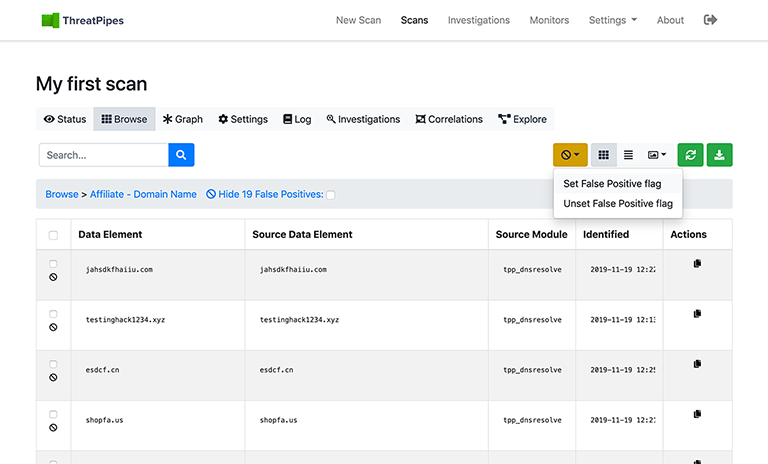Viewport: 768px width, 464px height.
Task: Click false positive icon for esdcf.cn row
Action: click(x=53, y=378)
